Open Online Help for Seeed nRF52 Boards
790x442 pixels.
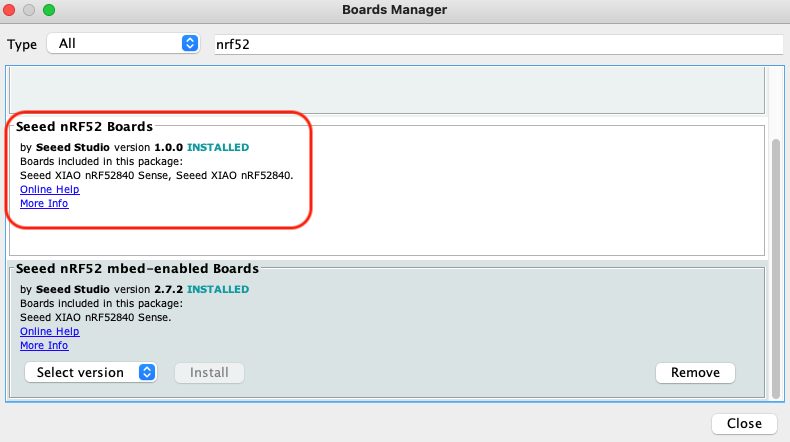point(49,190)
